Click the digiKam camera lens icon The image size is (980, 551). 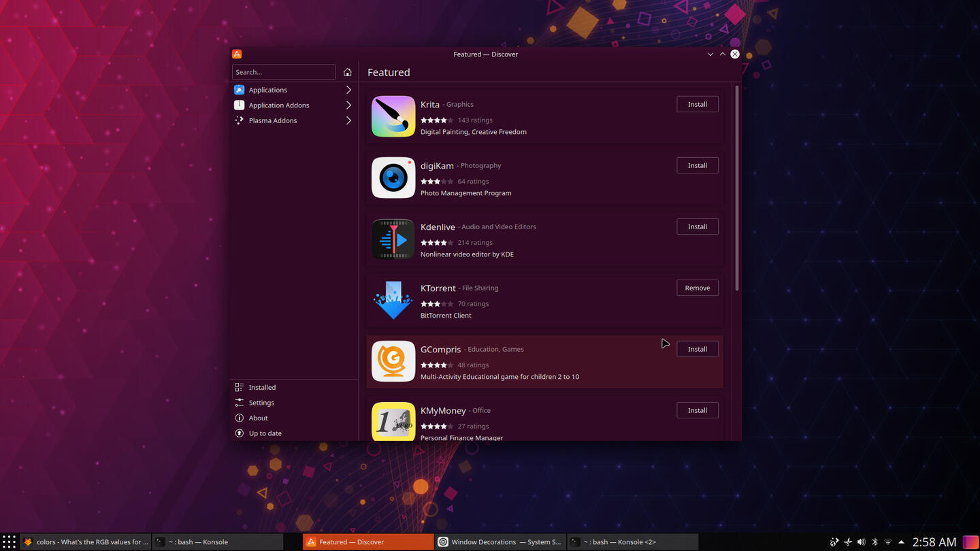coord(393,178)
